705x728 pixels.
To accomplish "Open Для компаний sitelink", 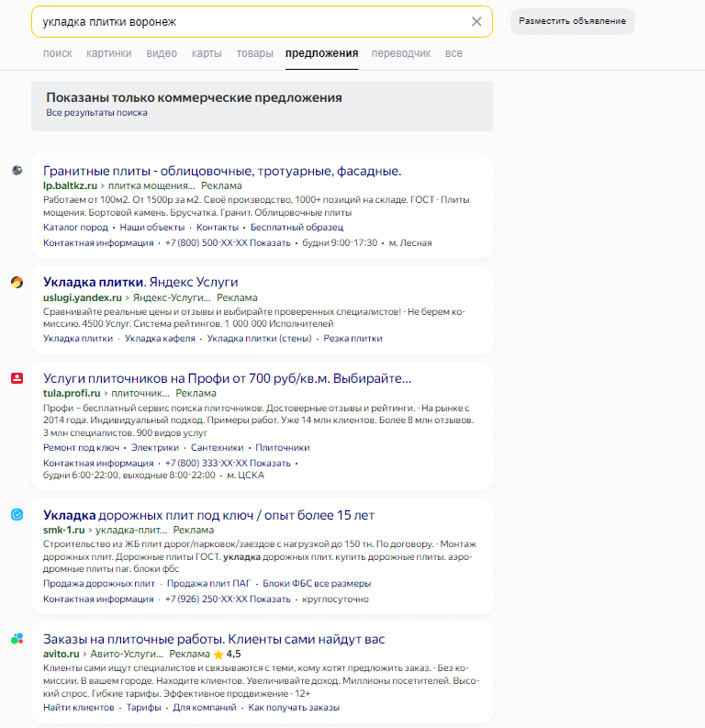I will (204, 708).
